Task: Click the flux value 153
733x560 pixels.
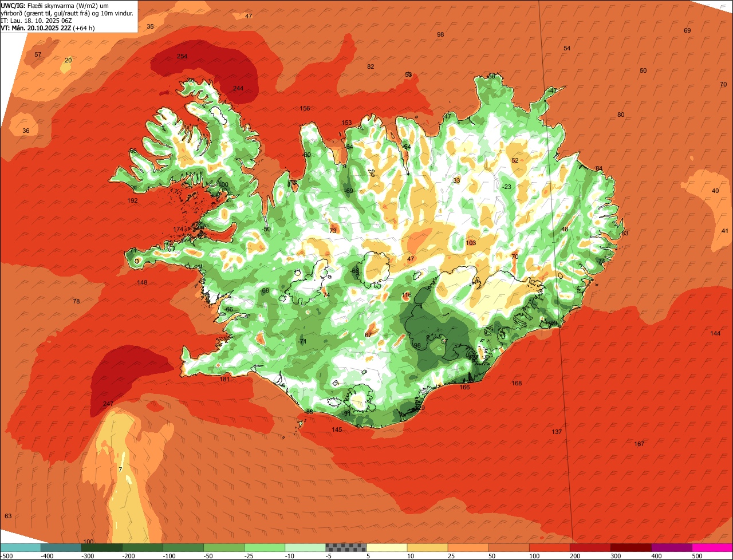Action: tap(346, 123)
